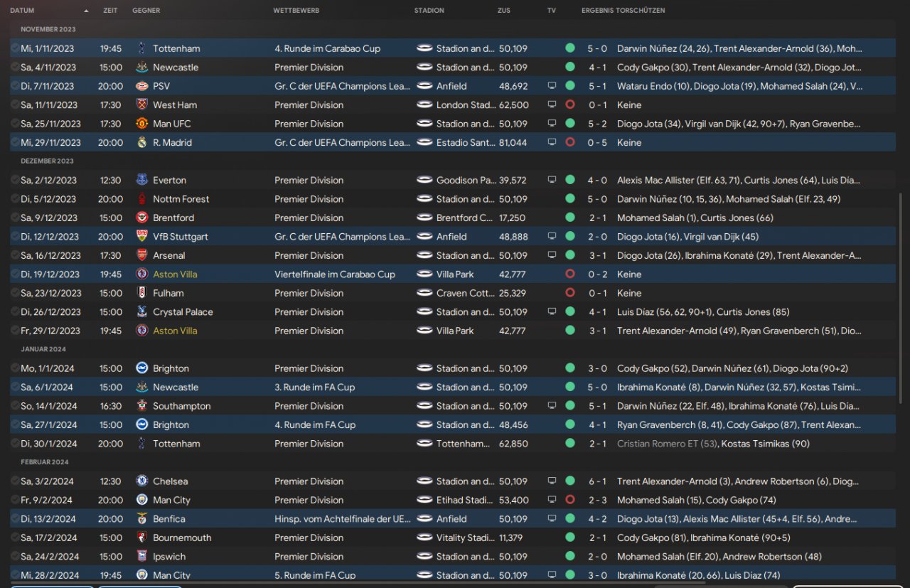910x588 pixels.
Task: Select the NOVEMBER 2023 month heading
Action: [x=48, y=29]
